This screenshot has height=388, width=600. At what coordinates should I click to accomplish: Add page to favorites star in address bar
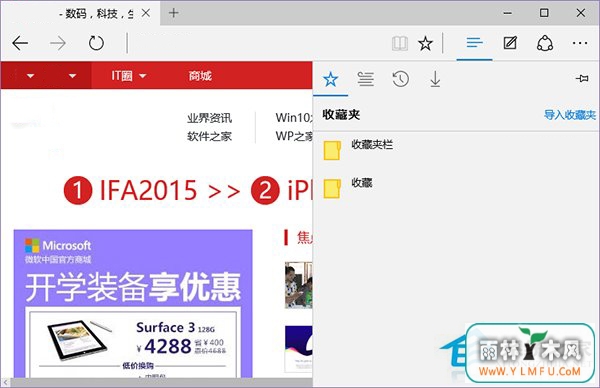425,44
